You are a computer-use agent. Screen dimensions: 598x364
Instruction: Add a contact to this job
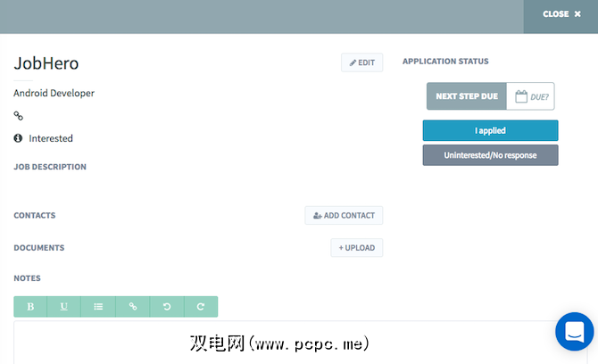(x=344, y=215)
